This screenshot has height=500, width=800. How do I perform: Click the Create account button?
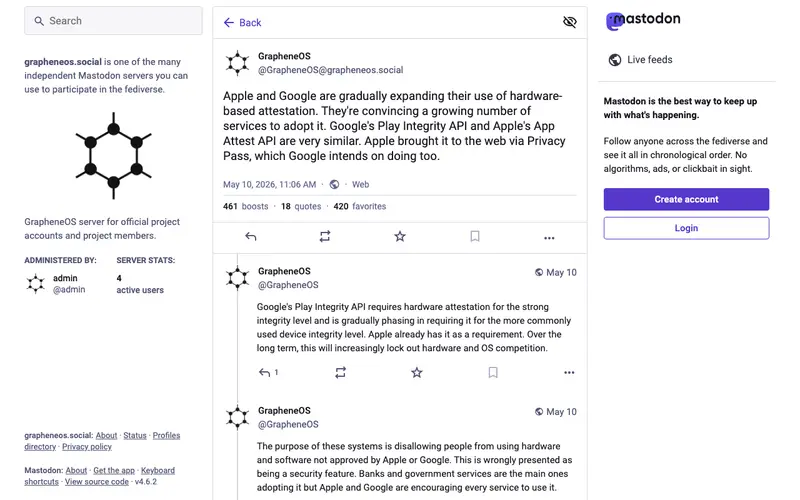pos(686,199)
